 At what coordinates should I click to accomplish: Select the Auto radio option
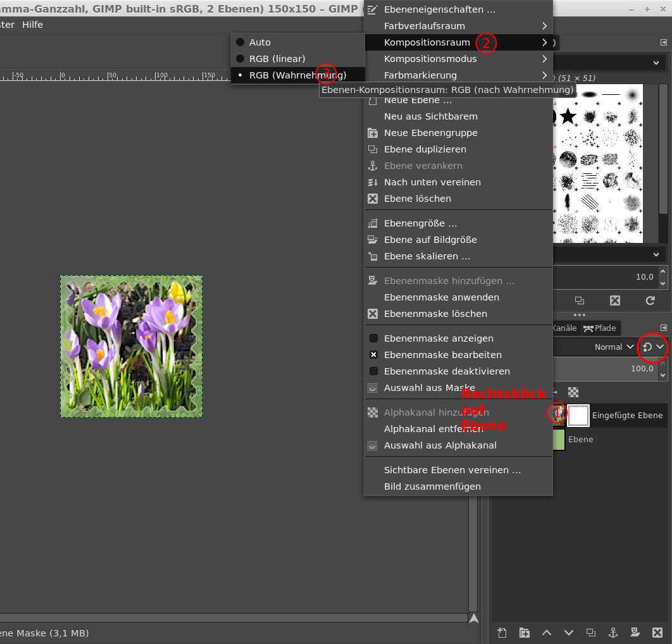pos(240,42)
